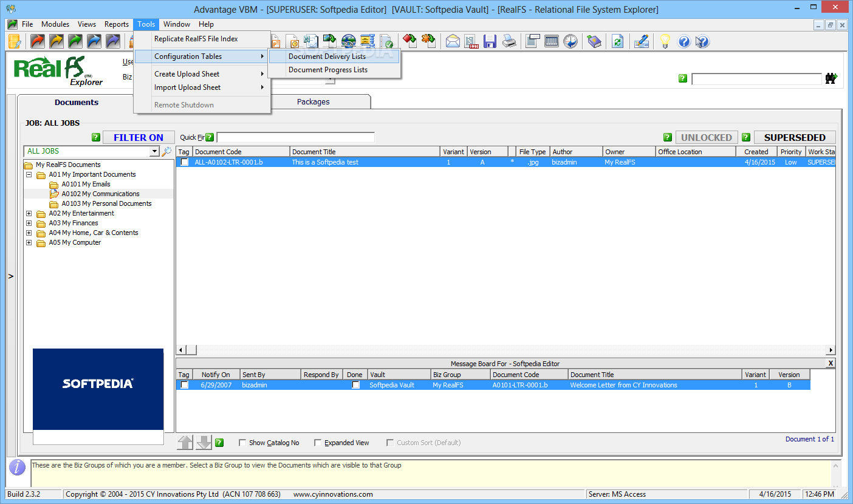Open the Reports menu
The width and height of the screenshot is (853, 504).
[x=117, y=24]
